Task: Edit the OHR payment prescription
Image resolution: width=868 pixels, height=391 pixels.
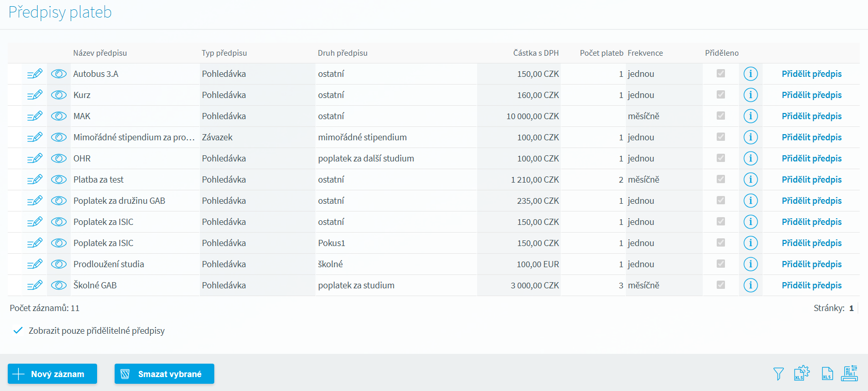Action: (x=35, y=158)
